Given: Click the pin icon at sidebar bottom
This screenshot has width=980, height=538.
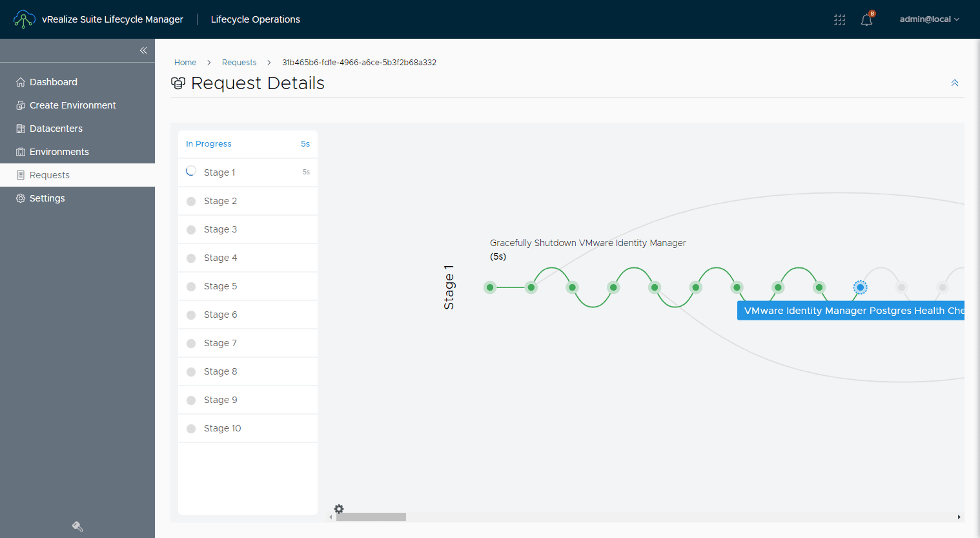Looking at the screenshot, I should click(x=77, y=526).
